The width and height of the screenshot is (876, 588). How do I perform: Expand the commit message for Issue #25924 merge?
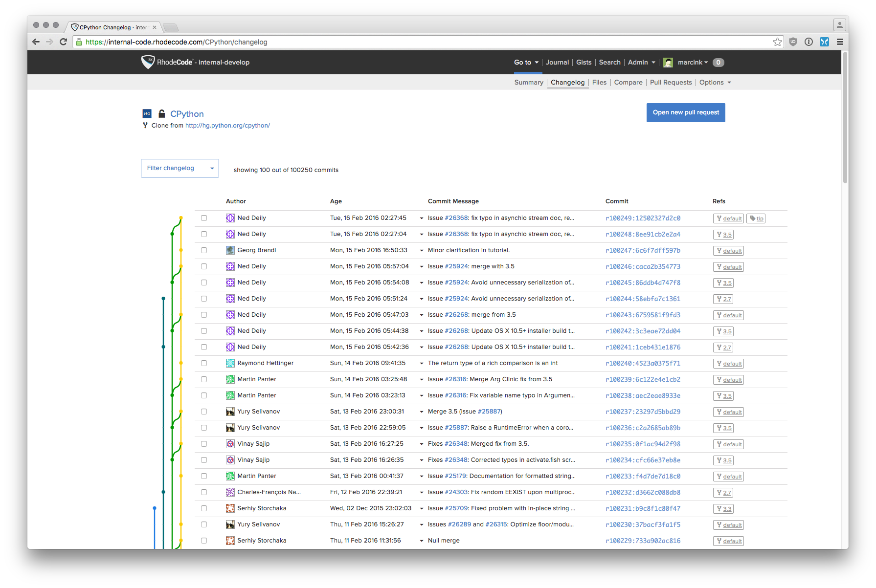coord(421,266)
